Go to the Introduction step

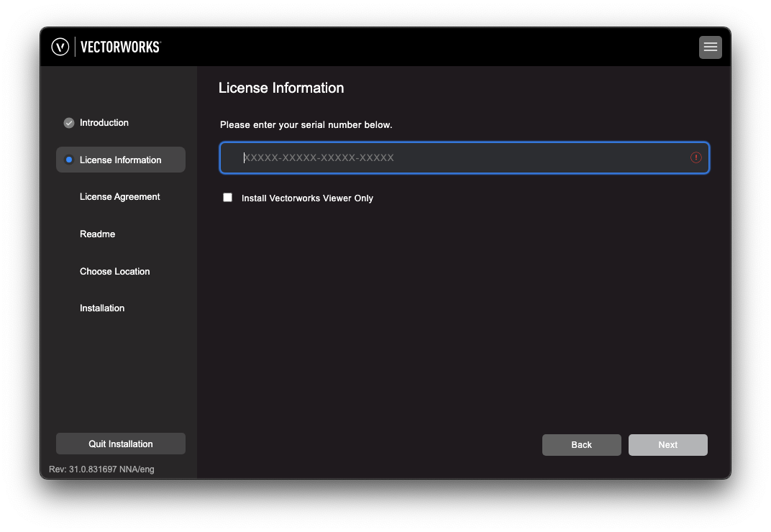(x=104, y=123)
